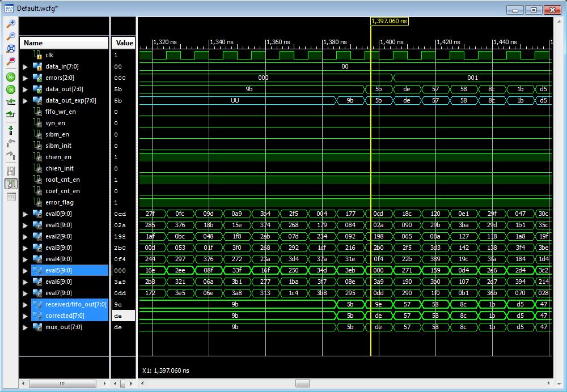The height and width of the screenshot is (392, 567).
Task: Click the Name panel horizontal scrollbar thumb
Action: point(62,384)
